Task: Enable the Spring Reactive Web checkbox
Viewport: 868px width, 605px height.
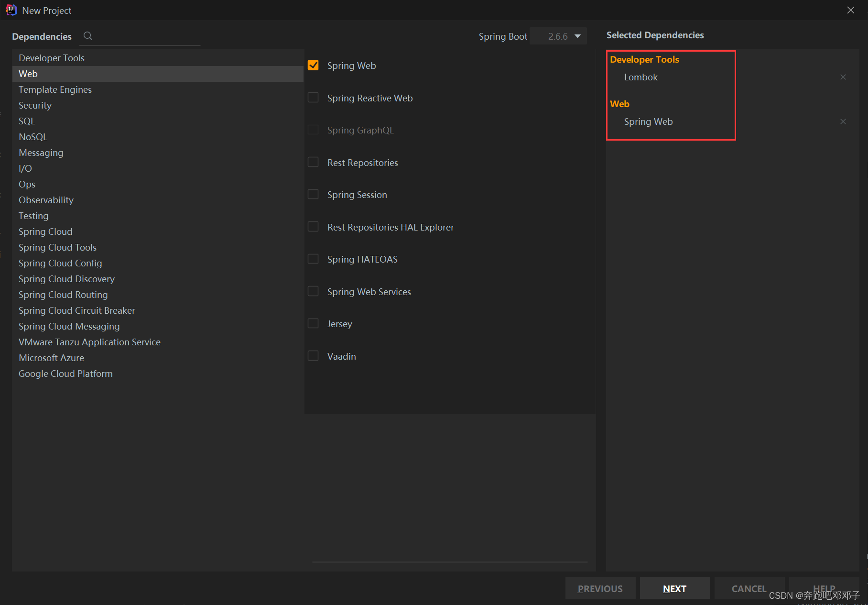Action: tap(313, 98)
